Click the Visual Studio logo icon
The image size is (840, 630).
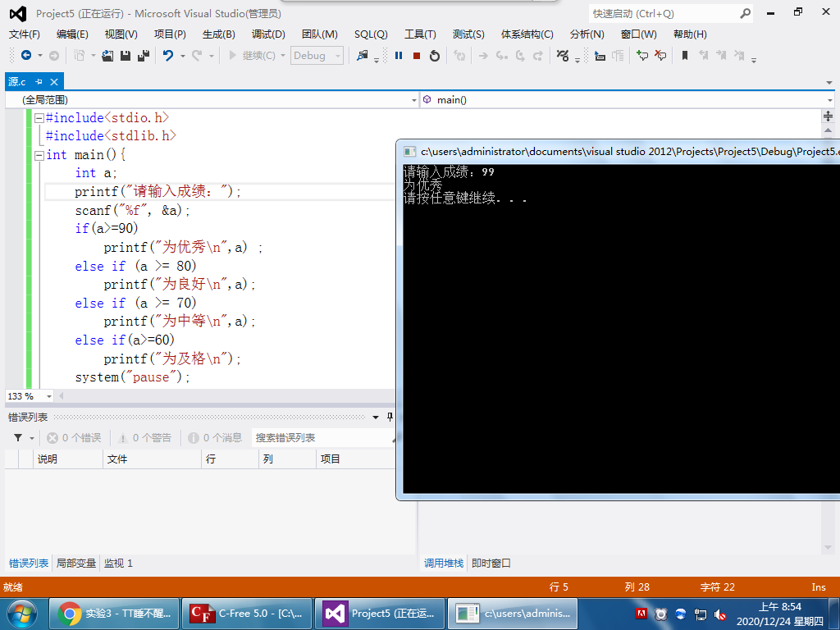coord(18,13)
